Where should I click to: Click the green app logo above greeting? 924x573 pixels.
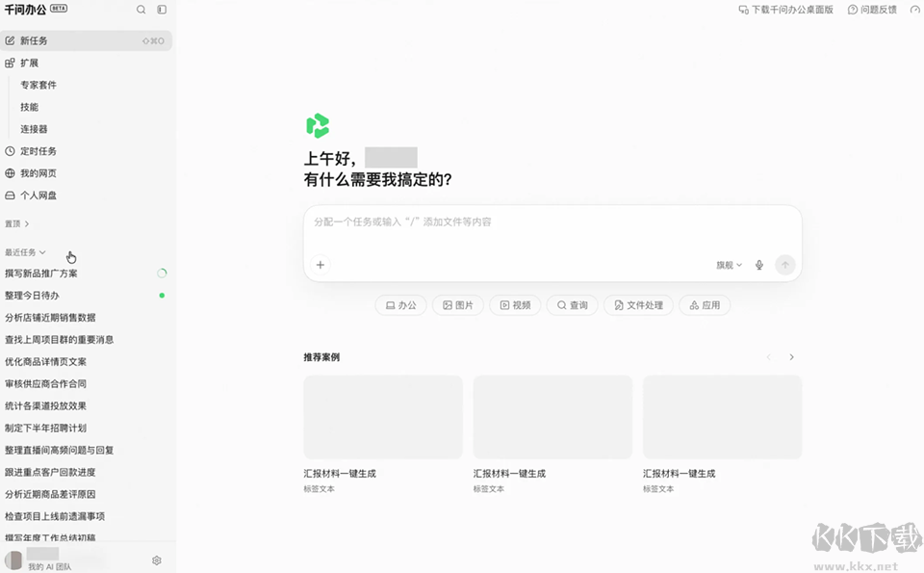tap(318, 125)
